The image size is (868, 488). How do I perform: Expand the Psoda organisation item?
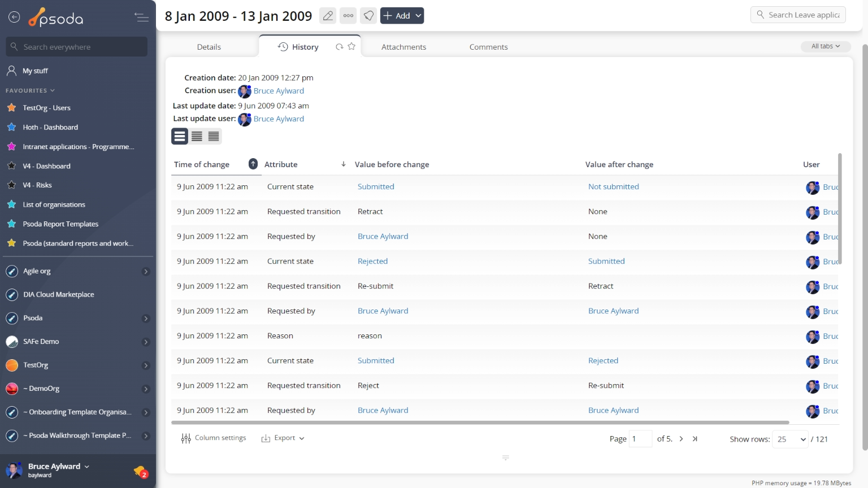point(146,319)
